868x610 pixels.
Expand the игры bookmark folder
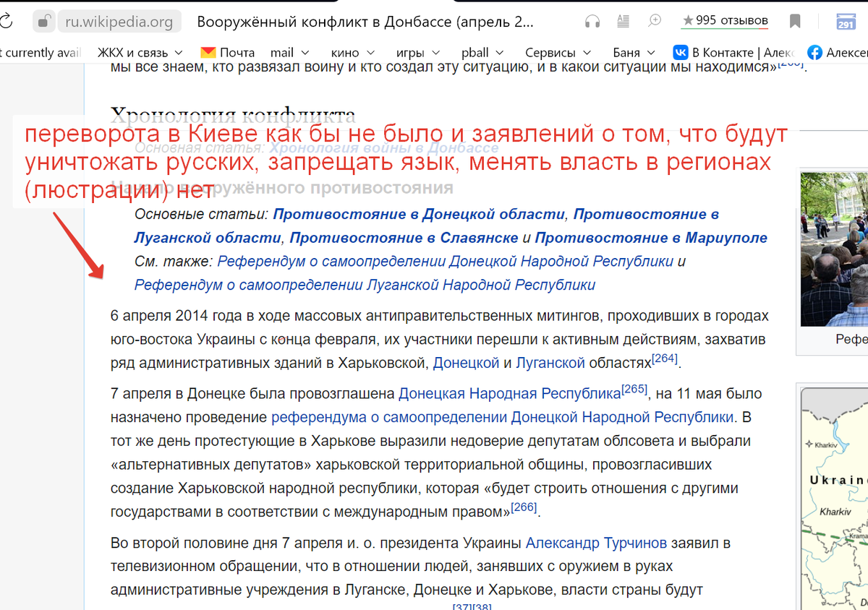pos(418,52)
